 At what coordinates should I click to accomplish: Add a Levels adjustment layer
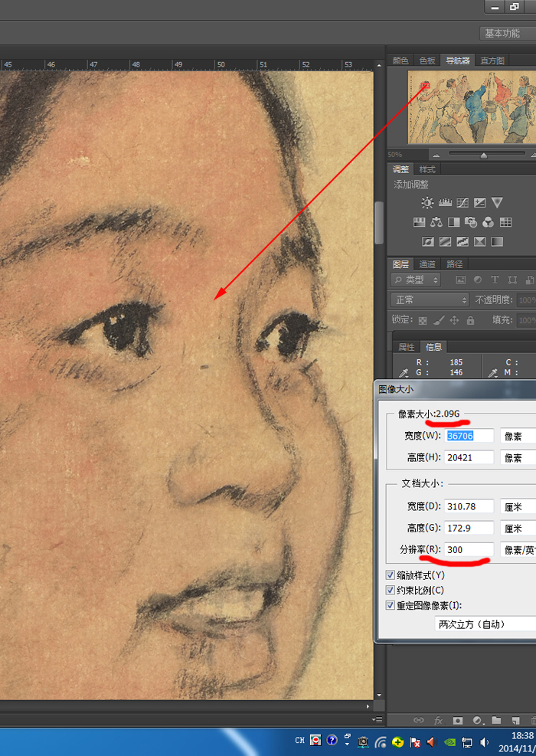pyautogui.click(x=445, y=202)
